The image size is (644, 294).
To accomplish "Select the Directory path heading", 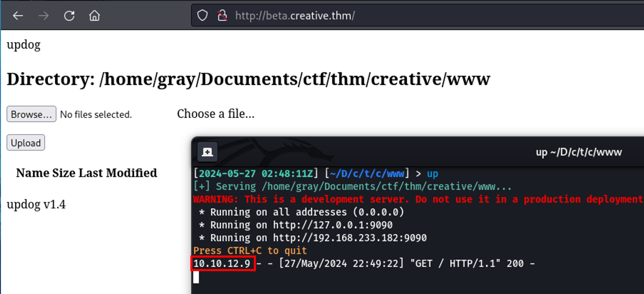I will click(x=248, y=79).
